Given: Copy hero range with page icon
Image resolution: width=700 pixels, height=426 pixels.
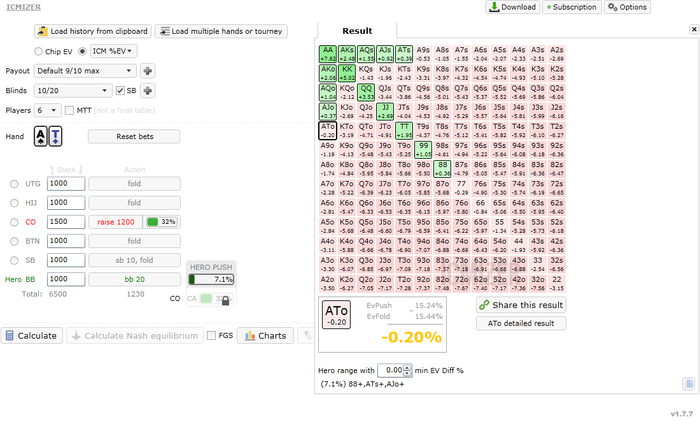Looking at the screenshot, I should point(688,384).
